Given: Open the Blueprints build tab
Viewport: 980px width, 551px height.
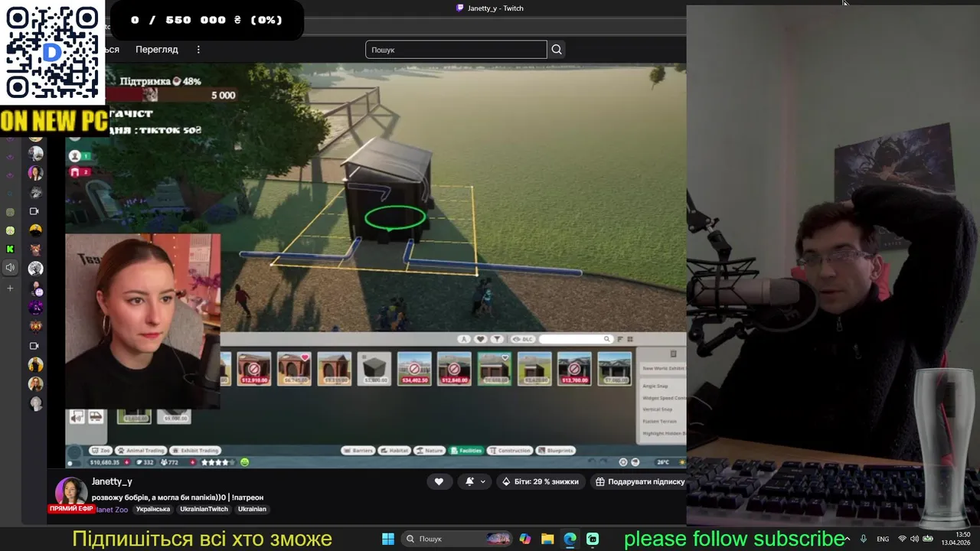Looking at the screenshot, I should (556, 450).
